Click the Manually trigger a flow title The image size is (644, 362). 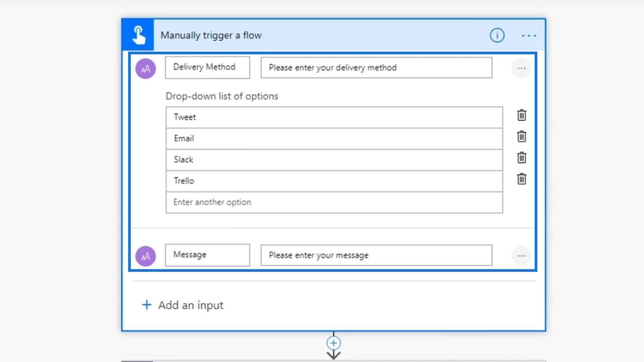tap(211, 35)
